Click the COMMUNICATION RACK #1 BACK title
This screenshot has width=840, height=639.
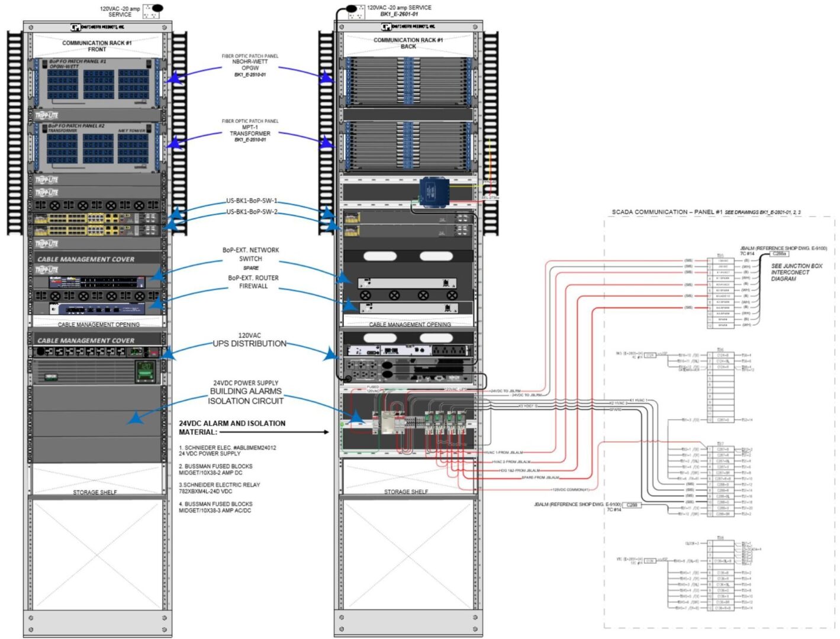pyautogui.click(x=408, y=43)
